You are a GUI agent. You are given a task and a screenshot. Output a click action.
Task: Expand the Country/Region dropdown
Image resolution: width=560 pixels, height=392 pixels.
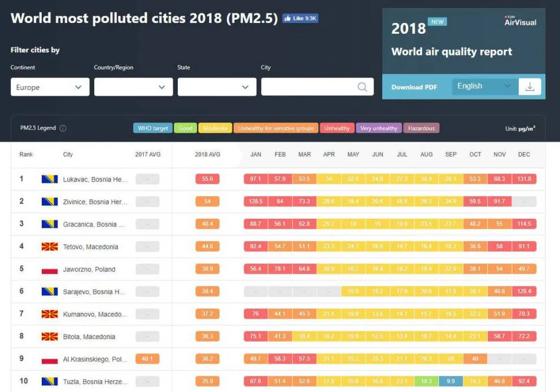pyautogui.click(x=133, y=87)
